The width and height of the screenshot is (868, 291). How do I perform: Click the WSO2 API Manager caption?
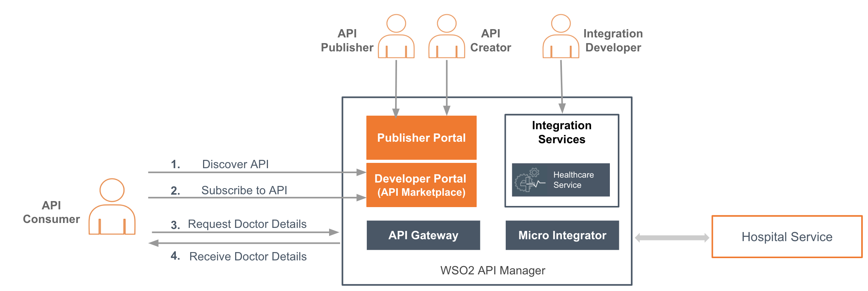tap(492, 271)
